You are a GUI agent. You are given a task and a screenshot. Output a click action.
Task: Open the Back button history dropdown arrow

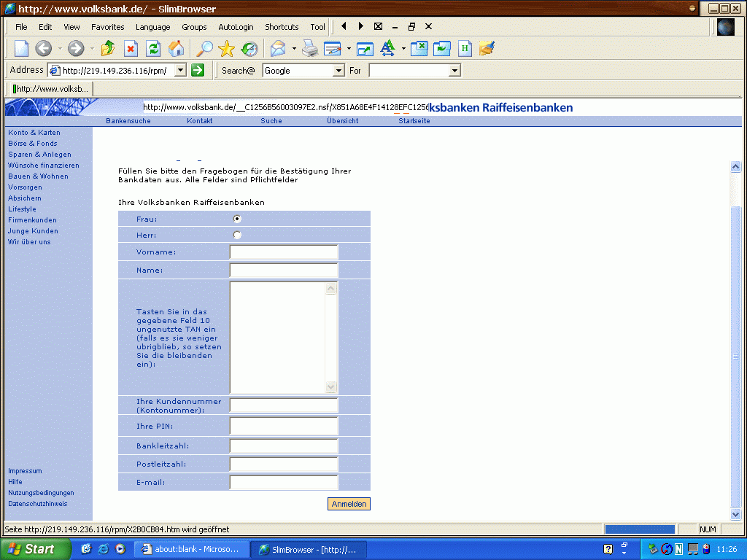click(x=60, y=48)
